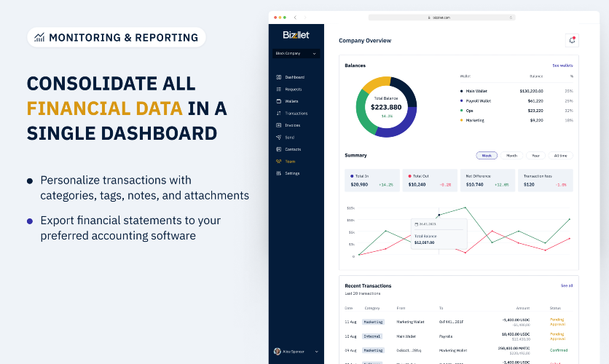Switch the summary to Year
Screen dimensions: 609x364
(535, 156)
